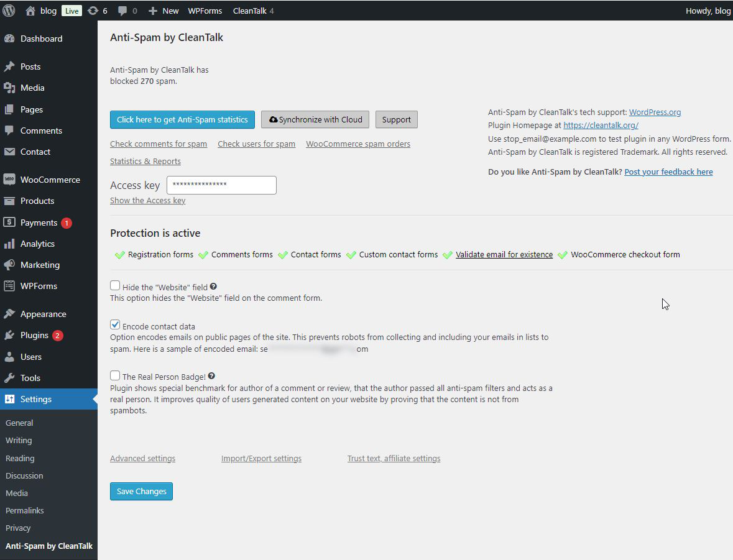Open WooCommerce spam orders link
This screenshot has height=560, width=733.
tap(358, 144)
